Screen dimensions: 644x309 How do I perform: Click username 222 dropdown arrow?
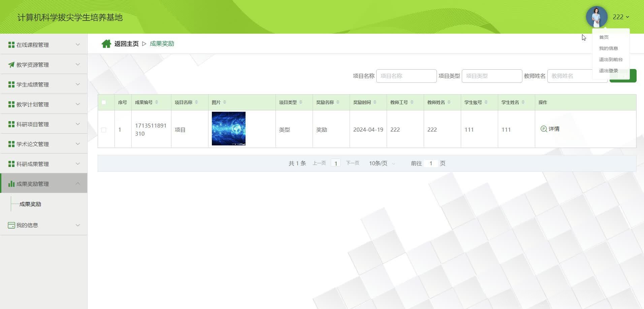(x=627, y=17)
